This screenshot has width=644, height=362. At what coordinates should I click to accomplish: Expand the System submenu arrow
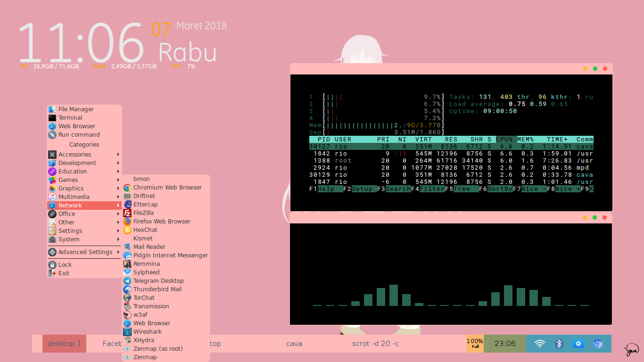coord(118,239)
